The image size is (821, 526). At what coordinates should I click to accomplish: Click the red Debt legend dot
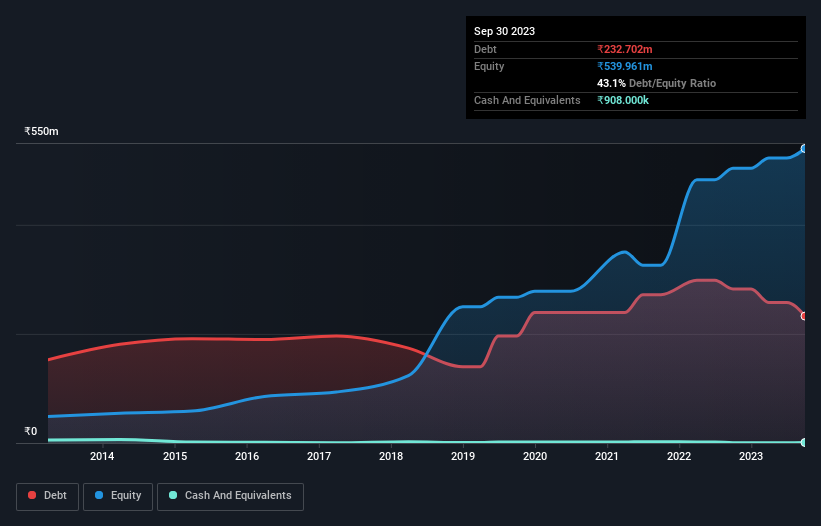32,495
